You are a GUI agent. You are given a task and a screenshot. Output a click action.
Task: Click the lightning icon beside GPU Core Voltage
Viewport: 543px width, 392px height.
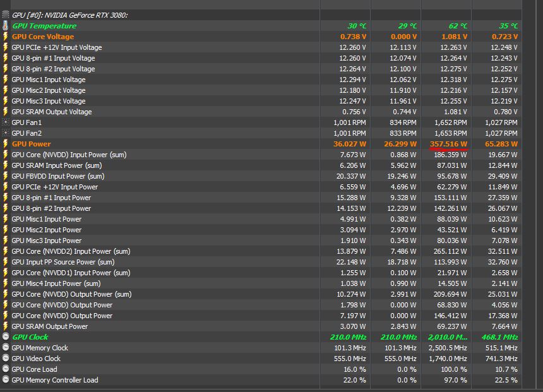[x=6, y=37]
